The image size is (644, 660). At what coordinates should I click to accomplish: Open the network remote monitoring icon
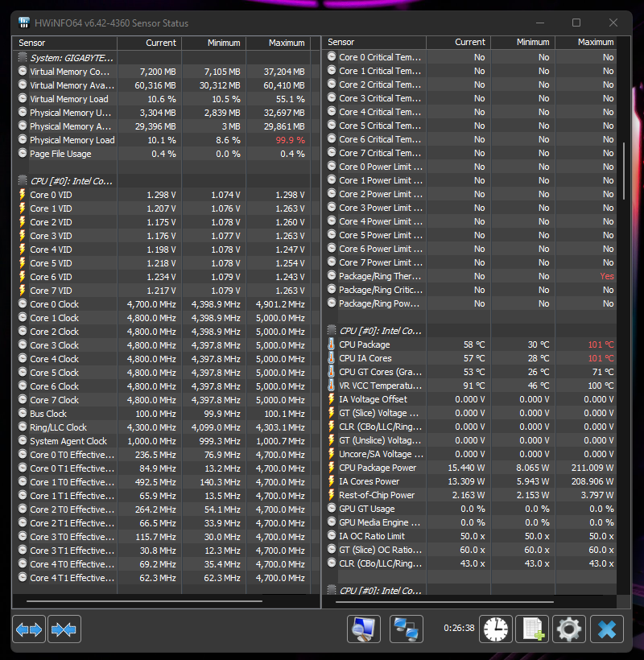click(x=407, y=629)
